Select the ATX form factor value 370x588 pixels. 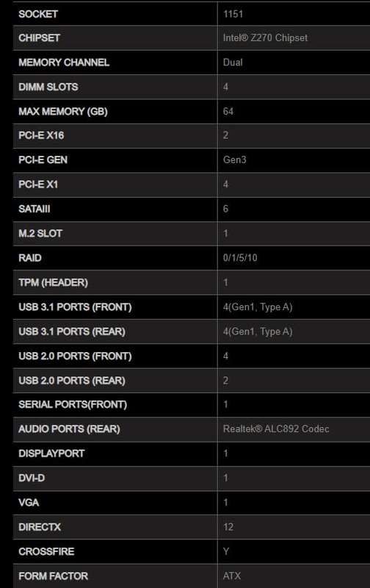(x=232, y=576)
